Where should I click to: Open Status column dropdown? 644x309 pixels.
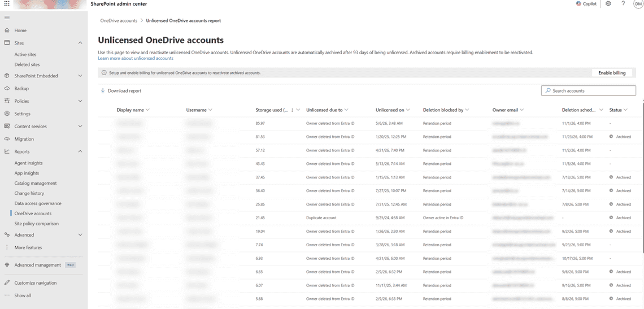[625, 110]
